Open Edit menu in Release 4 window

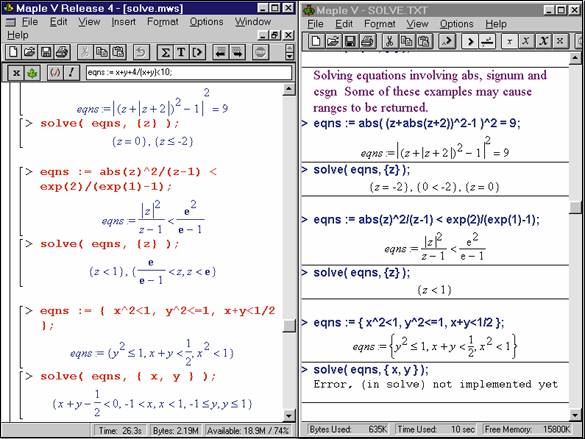click(x=58, y=22)
